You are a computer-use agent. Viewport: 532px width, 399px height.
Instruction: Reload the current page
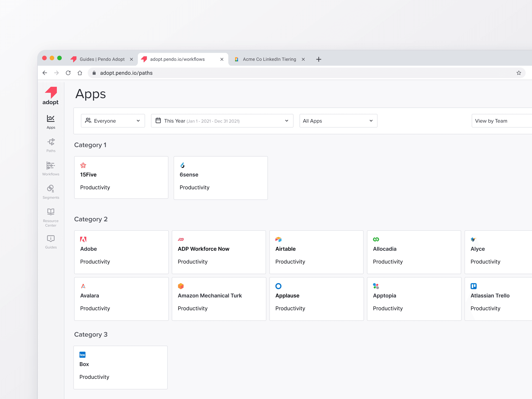click(68, 73)
